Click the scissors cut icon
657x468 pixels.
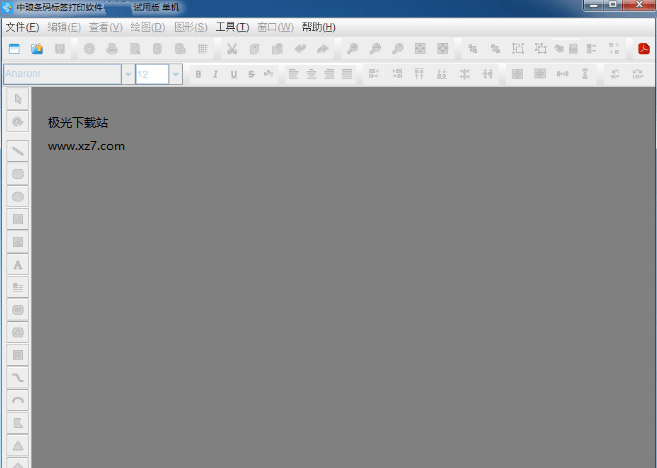click(232, 49)
